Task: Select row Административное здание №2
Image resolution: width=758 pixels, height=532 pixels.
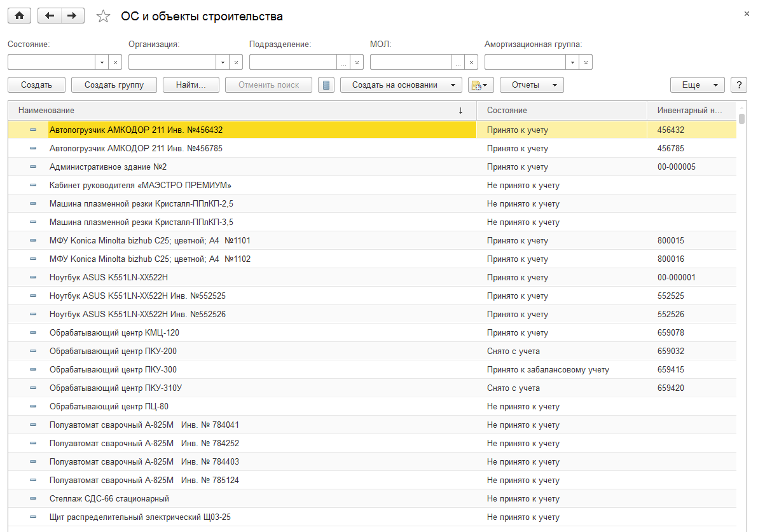Action: pyautogui.click(x=108, y=167)
